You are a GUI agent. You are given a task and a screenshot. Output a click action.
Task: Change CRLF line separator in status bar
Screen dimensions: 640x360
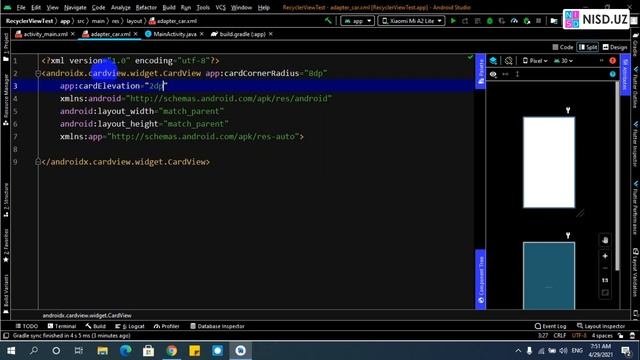click(x=560, y=336)
